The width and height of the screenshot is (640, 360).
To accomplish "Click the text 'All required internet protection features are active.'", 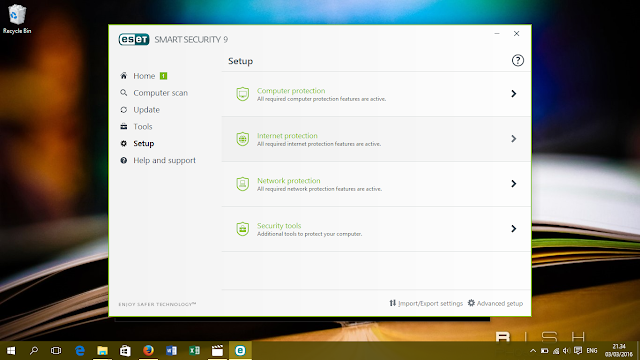I will click(x=319, y=144).
